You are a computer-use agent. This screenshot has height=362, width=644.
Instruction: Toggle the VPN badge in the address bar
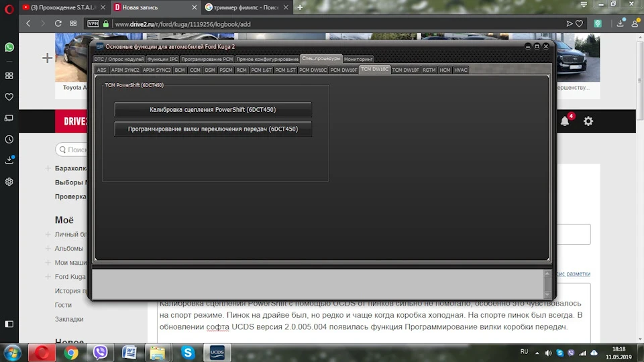93,24
